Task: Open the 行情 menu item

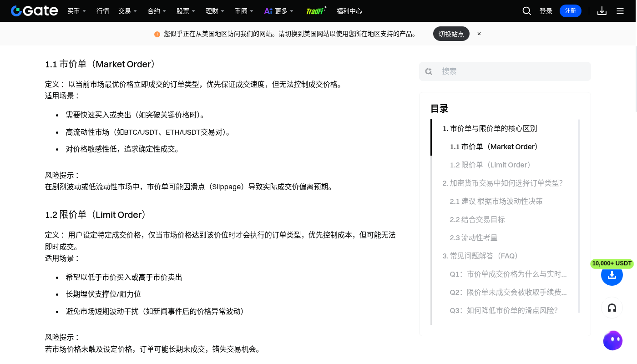Action: pos(103,11)
